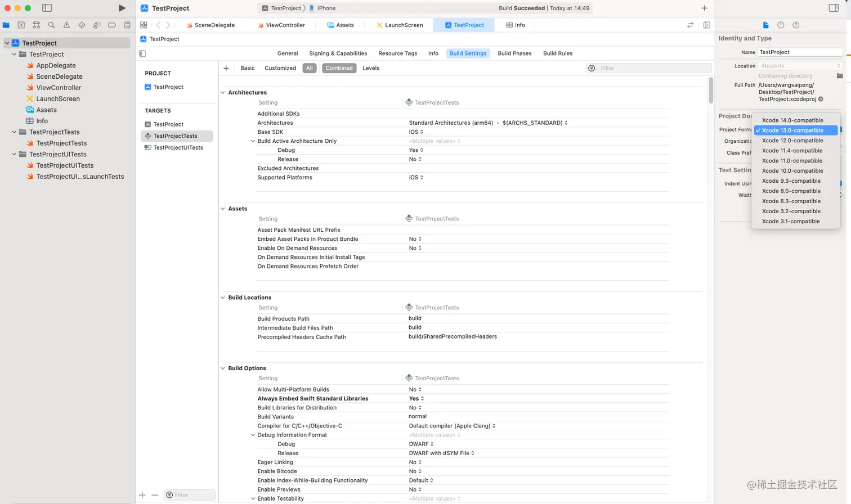The image size is (851, 504).
Task: Click the editor options swap arrows icon
Action: click(x=690, y=25)
